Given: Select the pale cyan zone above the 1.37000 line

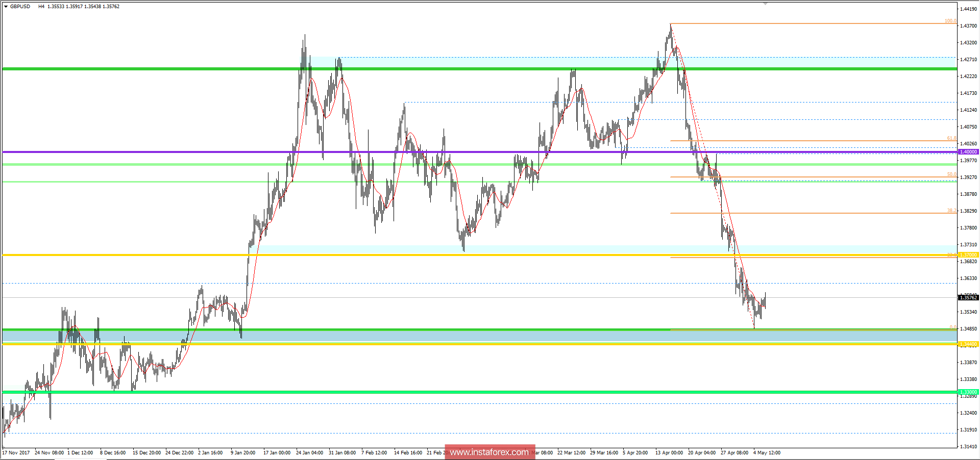Looking at the screenshot, I should click(x=607, y=249).
